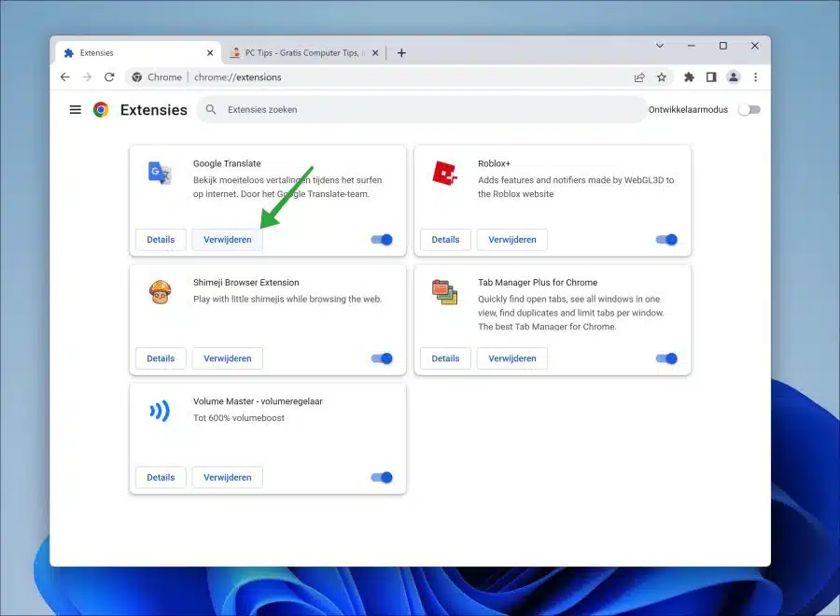Expand the tab search chevron dropdown

tap(660, 46)
